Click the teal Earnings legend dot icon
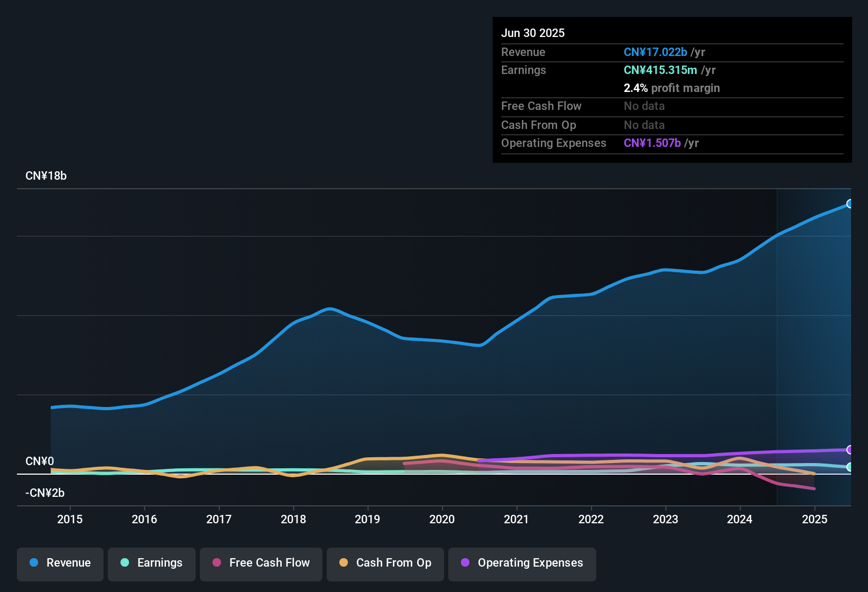Viewport: 868px width, 592px height. [x=125, y=563]
